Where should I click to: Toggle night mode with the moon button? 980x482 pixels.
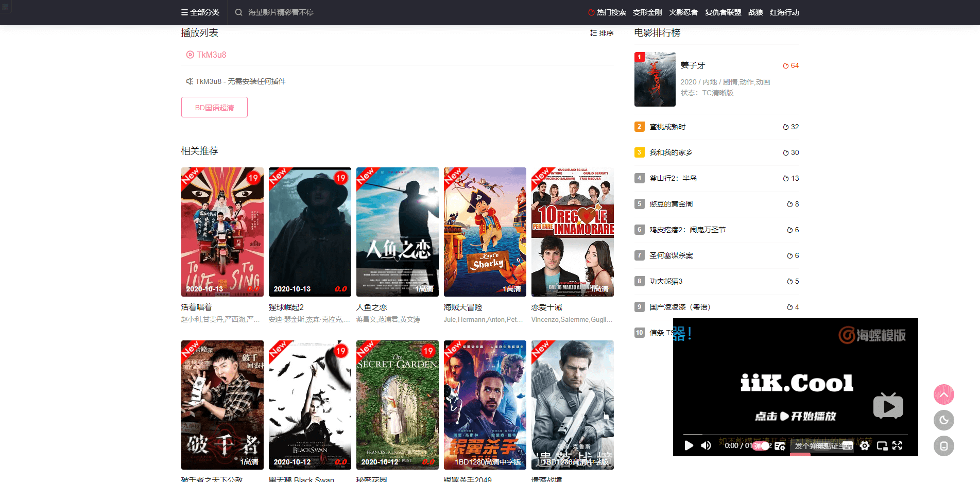tap(943, 420)
